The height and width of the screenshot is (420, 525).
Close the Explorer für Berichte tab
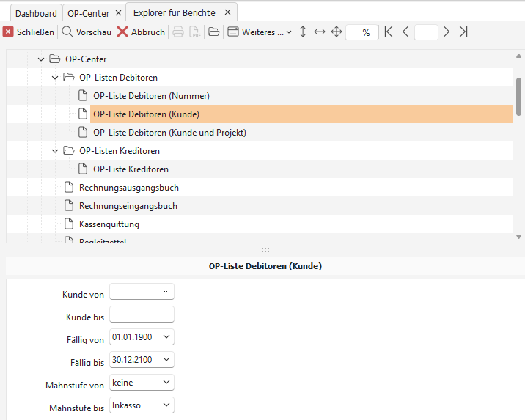click(228, 12)
